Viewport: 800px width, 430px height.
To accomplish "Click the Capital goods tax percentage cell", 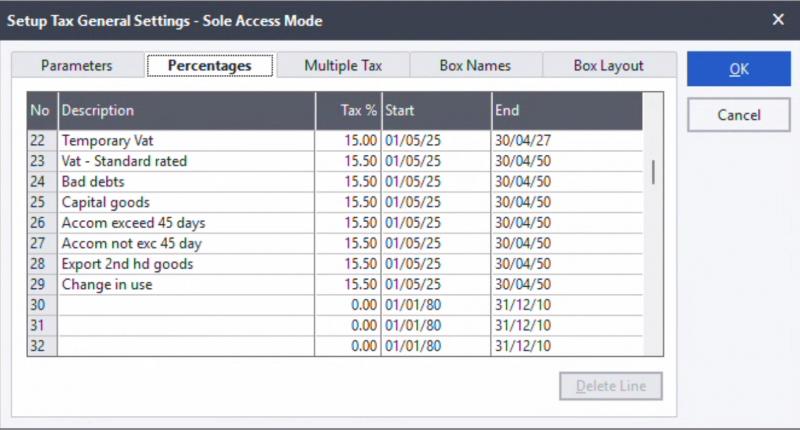I will 348,202.
